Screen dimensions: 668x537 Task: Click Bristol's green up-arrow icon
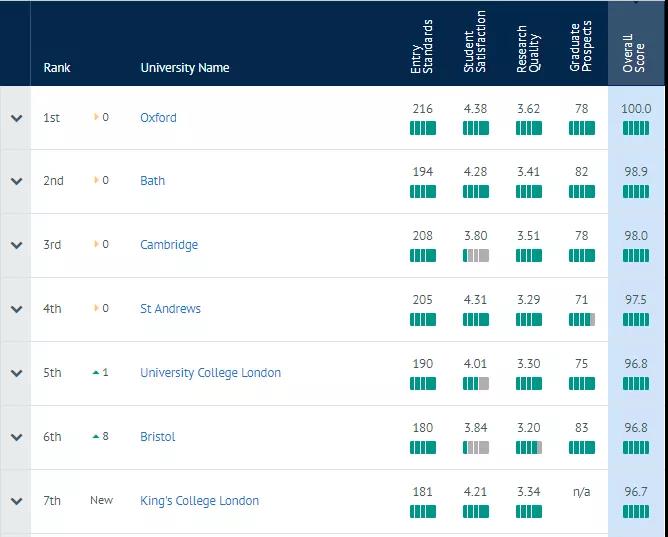coord(96,436)
